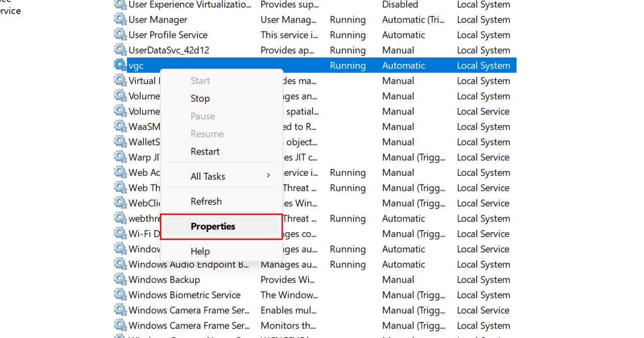The image size is (644, 338).
Task: Click the User Manager service gear icon
Action: pyautogui.click(x=119, y=19)
